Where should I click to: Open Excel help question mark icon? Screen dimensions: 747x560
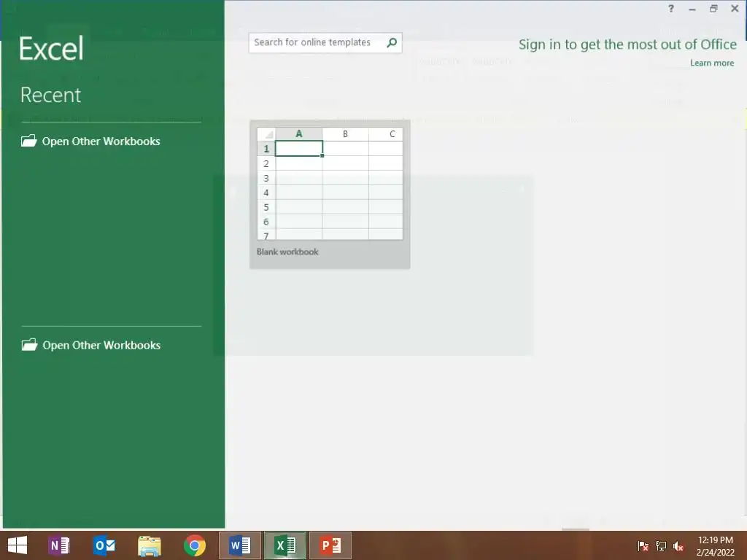(671, 8)
